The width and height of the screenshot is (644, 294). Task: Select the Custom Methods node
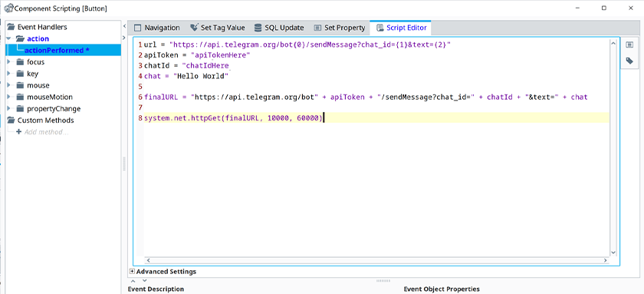(45, 121)
